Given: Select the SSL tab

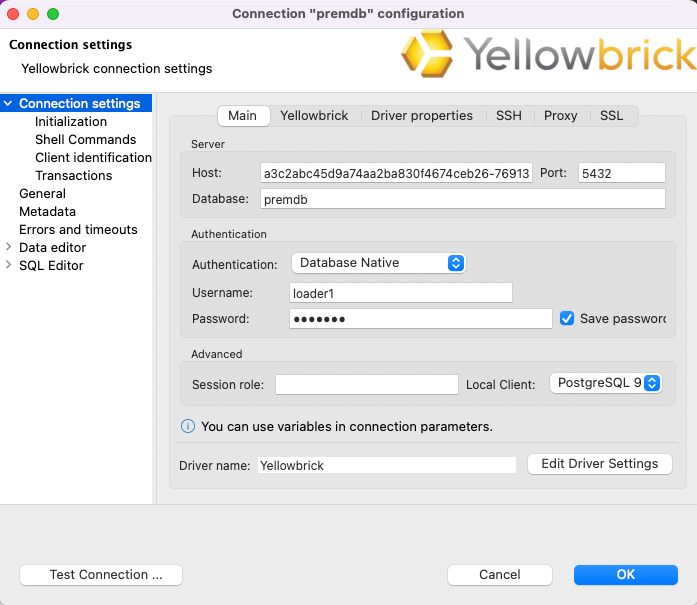Looking at the screenshot, I should 611,116.
